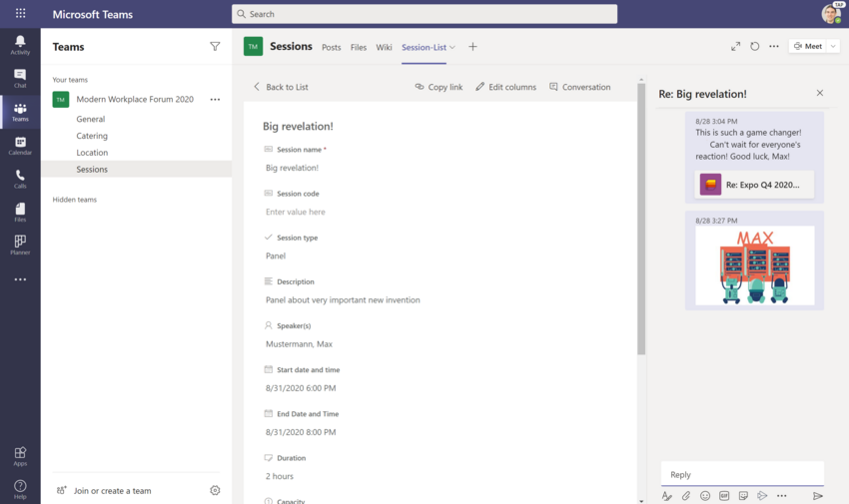Open the Apps store icon

(x=20, y=456)
